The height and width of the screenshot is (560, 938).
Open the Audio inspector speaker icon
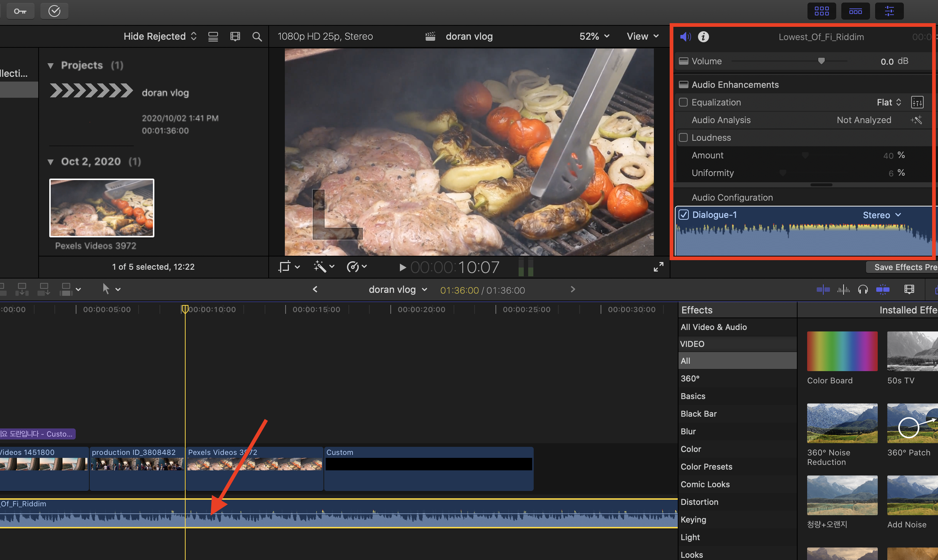coord(685,37)
